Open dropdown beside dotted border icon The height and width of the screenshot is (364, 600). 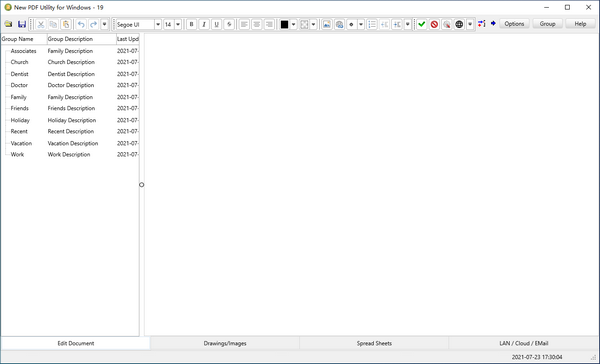tap(313, 24)
